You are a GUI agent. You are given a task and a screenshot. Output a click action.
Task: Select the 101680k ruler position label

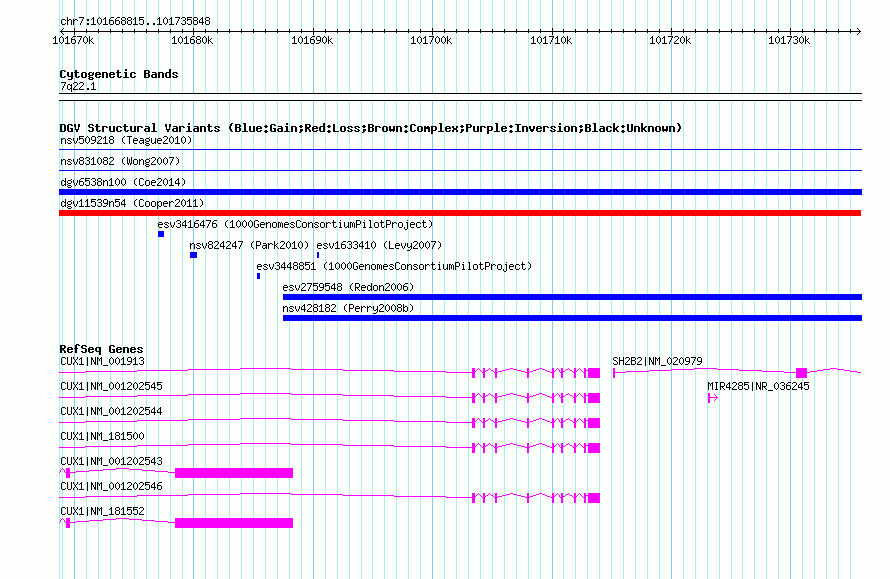point(192,40)
